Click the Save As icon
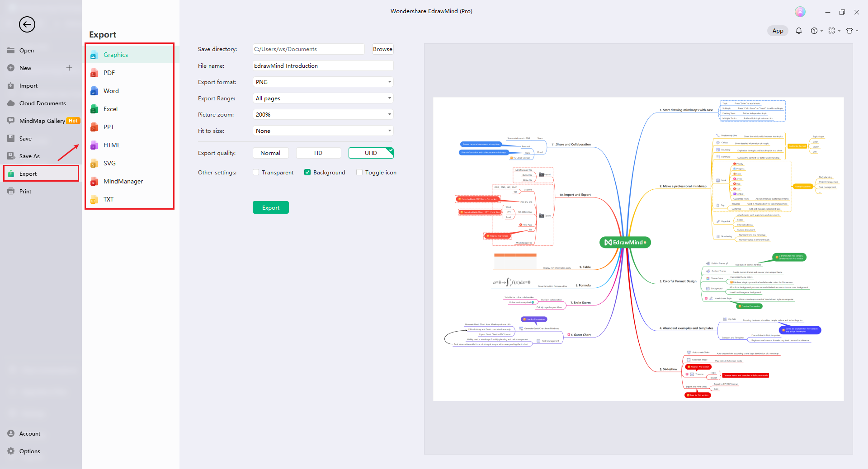 coord(11,156)
